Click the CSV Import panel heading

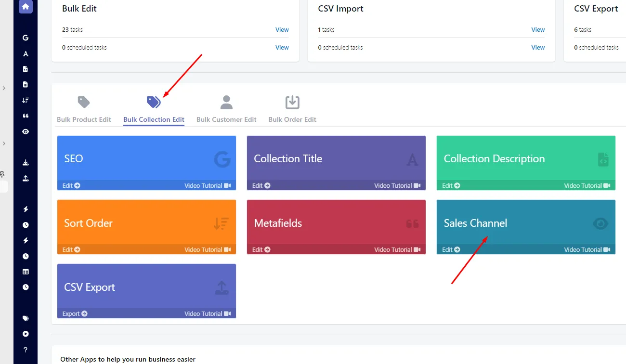click(340, 9)
